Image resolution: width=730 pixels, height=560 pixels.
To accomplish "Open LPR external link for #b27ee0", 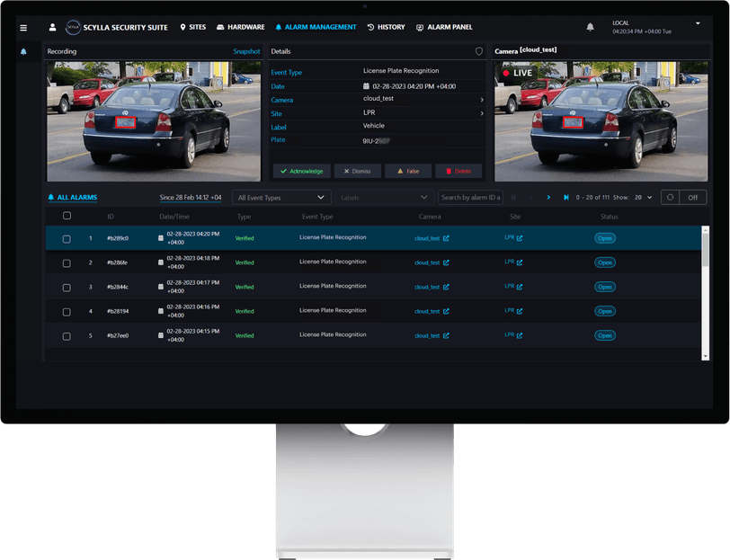I will [520, 335].
